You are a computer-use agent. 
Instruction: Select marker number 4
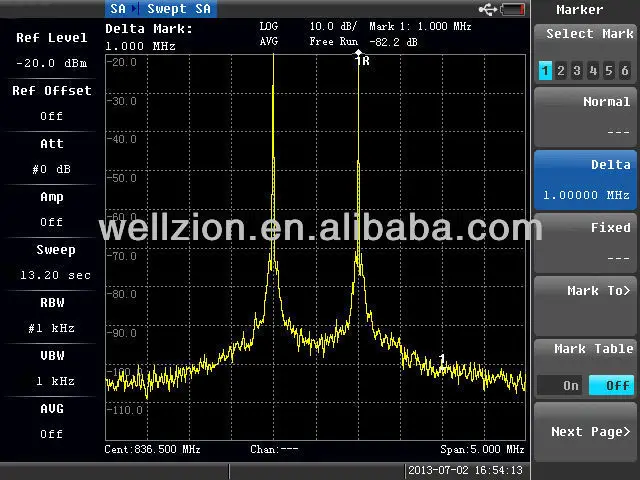pyautogui.click(x=593, y=71)
